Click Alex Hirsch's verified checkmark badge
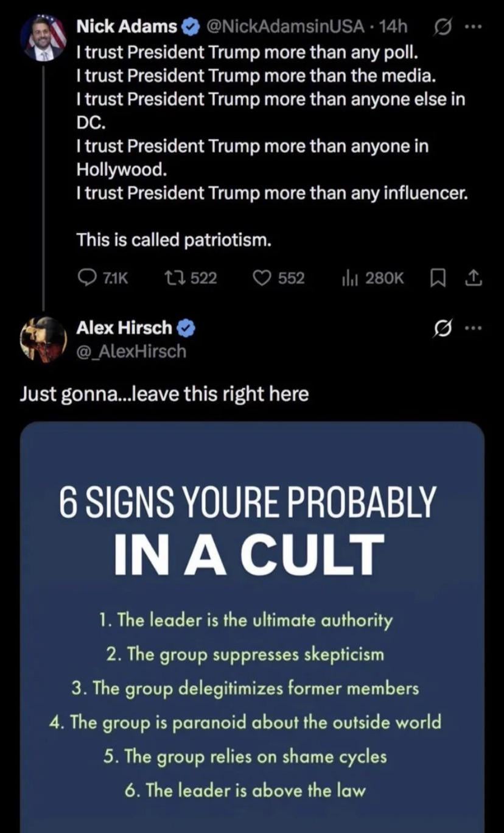504x833 pixels. (186, 329)
